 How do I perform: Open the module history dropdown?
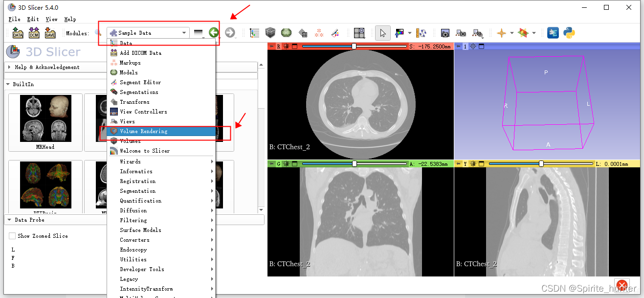pos(199,33)
